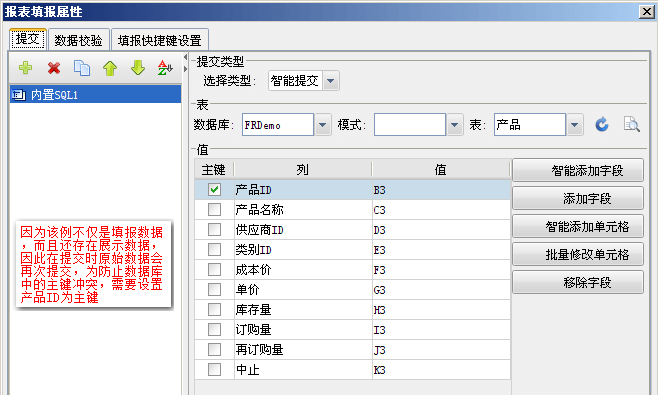This screenshot has width=658, height=395.
Task: Click the 批量修改单元格 button
Action: (x=578, y=254)
